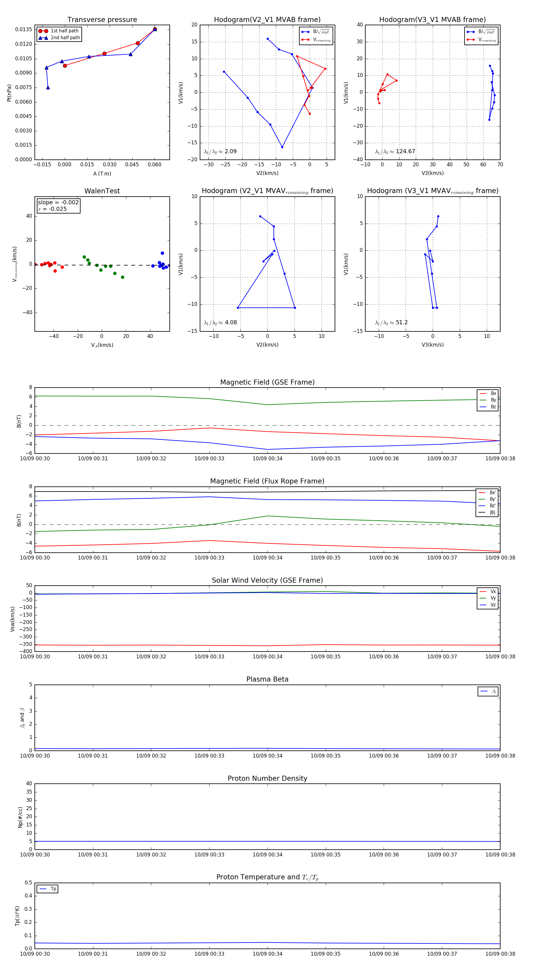Select the 'Bz' legend entry in GSE plot
The width and height of the screenshot is (535, 980).
(488, 407)
